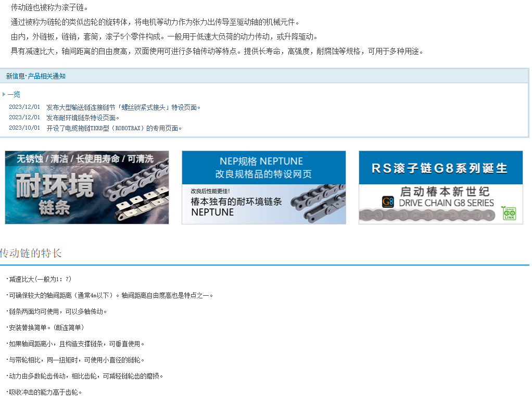Click the blue banner stripe reading NEP规格 NEPTUNE

click(263, 166)
